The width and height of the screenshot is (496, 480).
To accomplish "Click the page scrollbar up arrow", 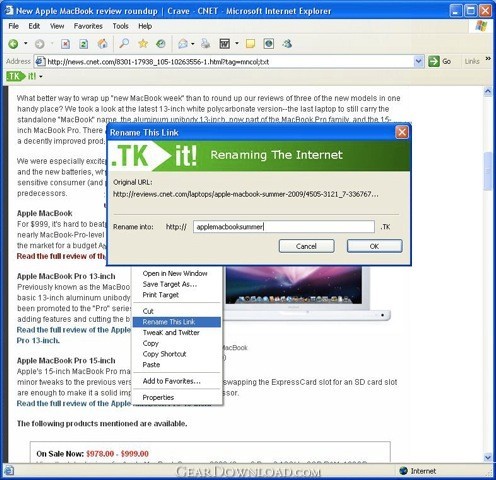I will pyautogui.click(x=488, y=91).
